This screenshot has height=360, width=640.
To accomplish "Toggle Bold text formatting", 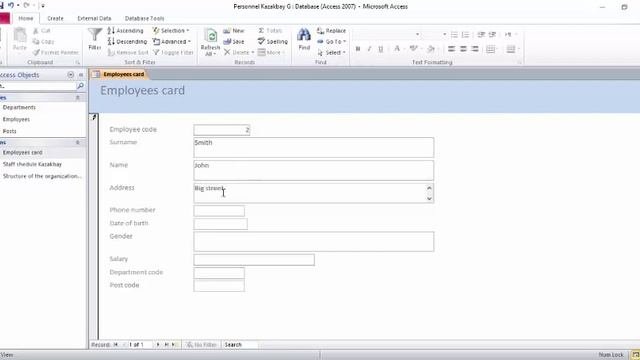I will 358,49.
